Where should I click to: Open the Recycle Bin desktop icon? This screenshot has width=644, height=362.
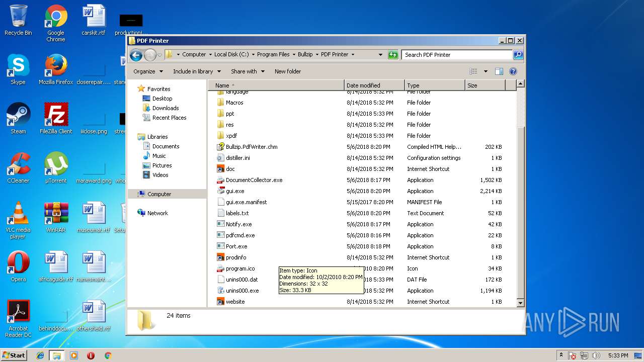[18, 21]
